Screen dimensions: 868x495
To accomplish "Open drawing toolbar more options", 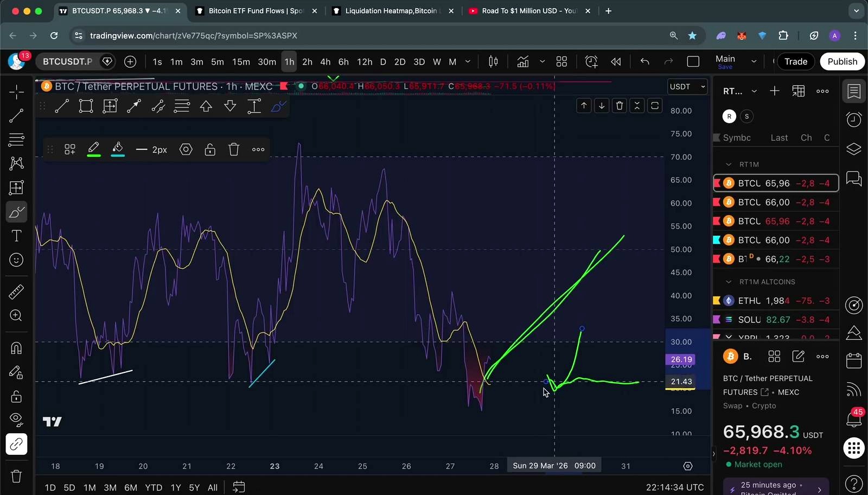I will (258, 149).
